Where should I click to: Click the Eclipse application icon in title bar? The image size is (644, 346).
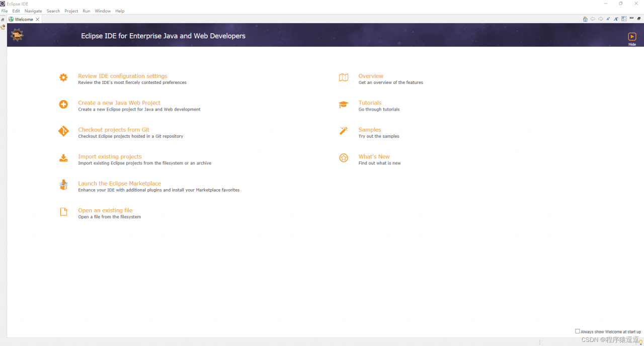pyautogui.click(x=3, y=4)
